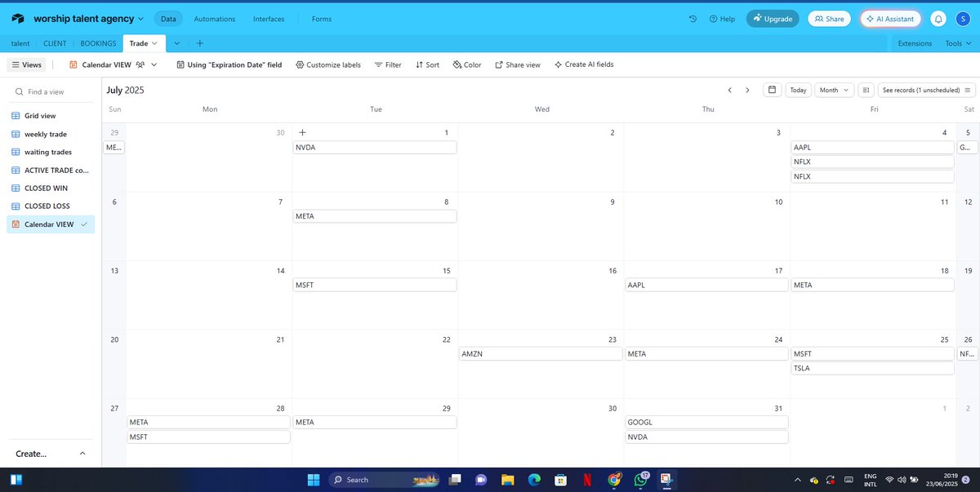The width and height of the screenshot is (980, 492).
Task: Open the GOOGL record on July 31
Action: point(707,423)
